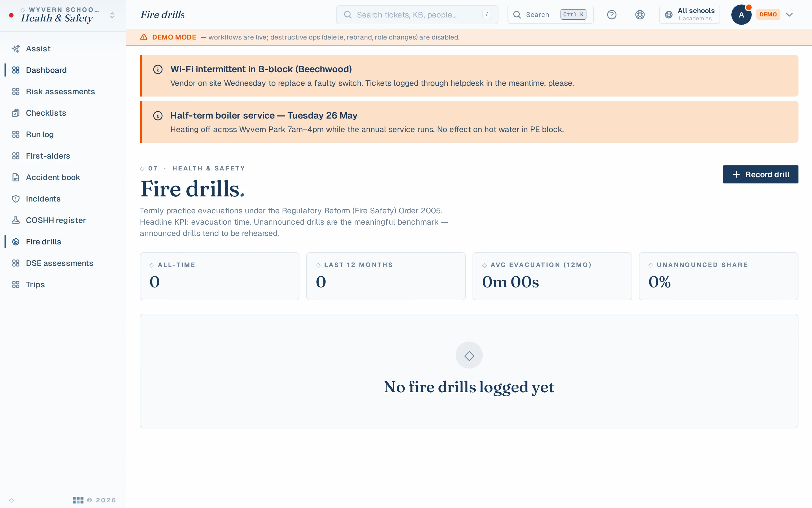Open the Assist sparkle icon

16,49
